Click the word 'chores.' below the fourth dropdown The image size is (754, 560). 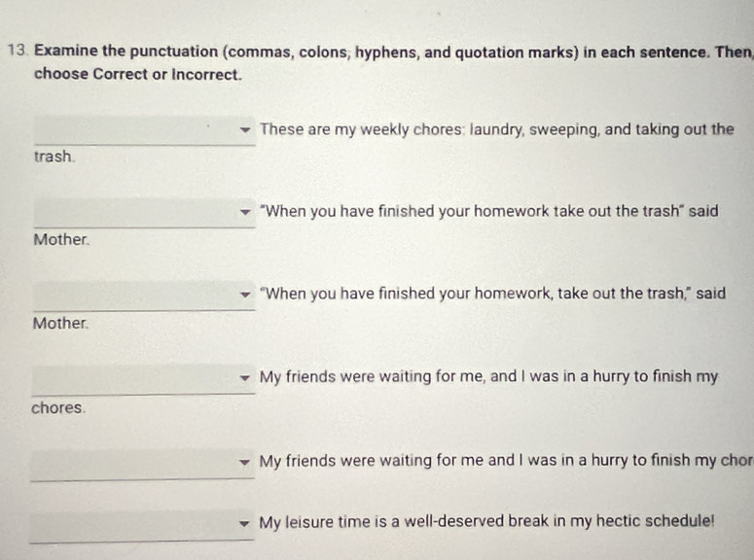coord(58,408)
